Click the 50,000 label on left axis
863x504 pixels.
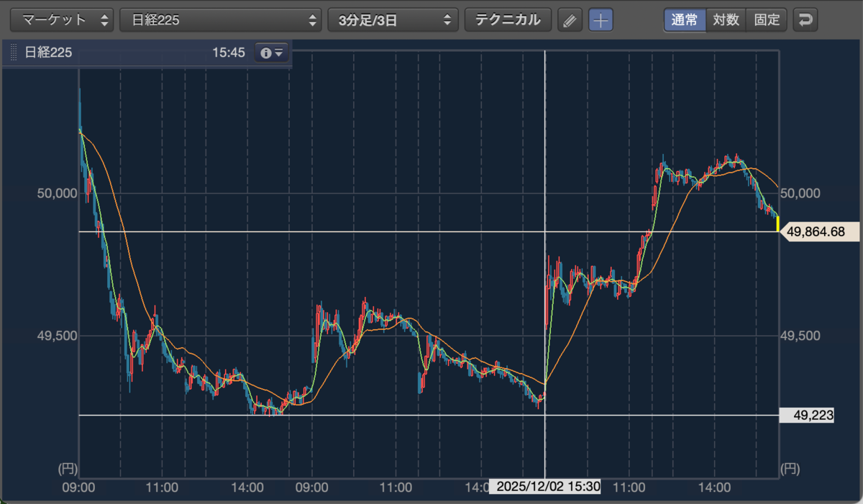tap(57, 193)
